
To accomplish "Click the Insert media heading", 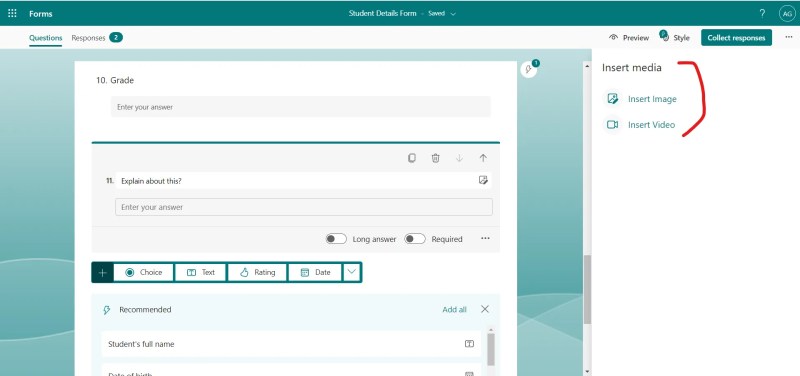I will tap(632, 67).
